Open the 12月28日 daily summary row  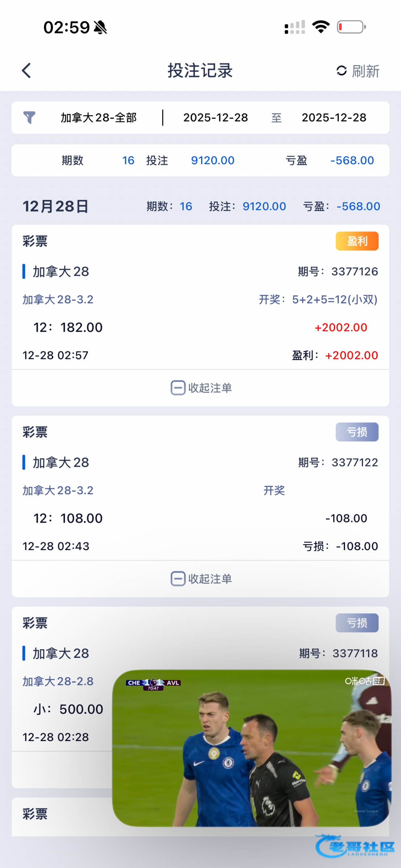pos(56,207)
